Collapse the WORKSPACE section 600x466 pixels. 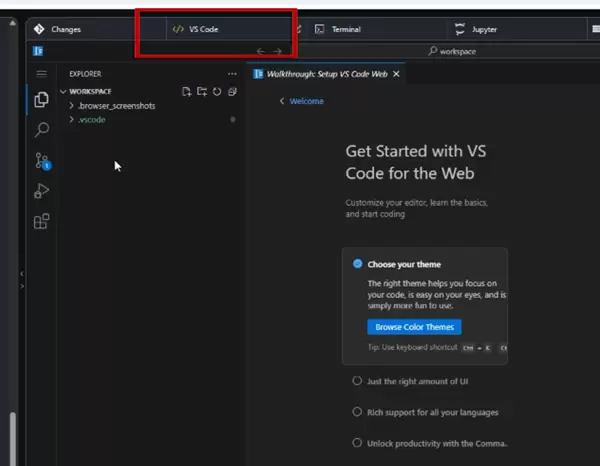point(89,91)
